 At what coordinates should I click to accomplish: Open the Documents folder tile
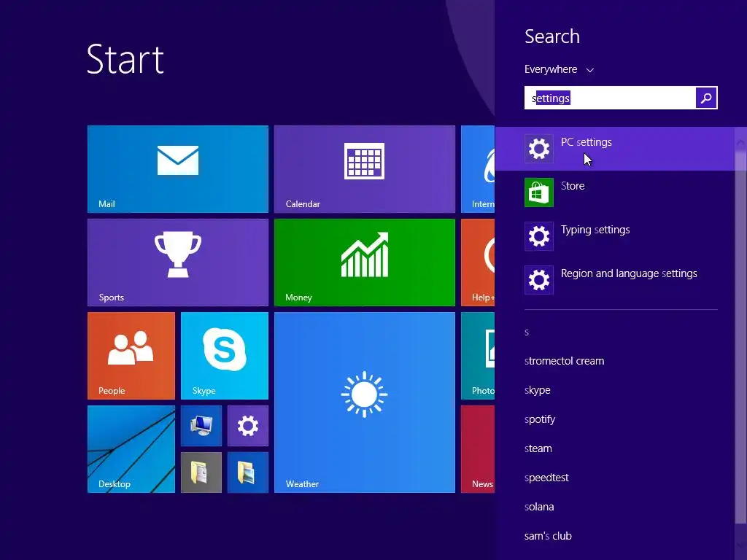[x=201, y=472]
